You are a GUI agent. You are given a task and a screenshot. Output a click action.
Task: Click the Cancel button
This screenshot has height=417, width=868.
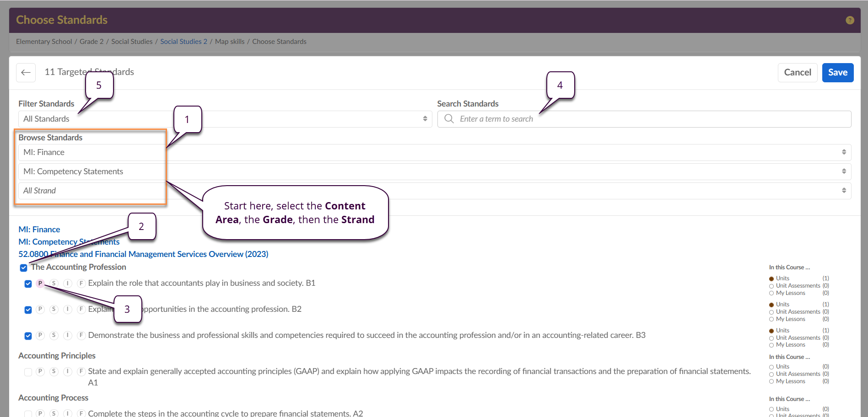point(797,73)
